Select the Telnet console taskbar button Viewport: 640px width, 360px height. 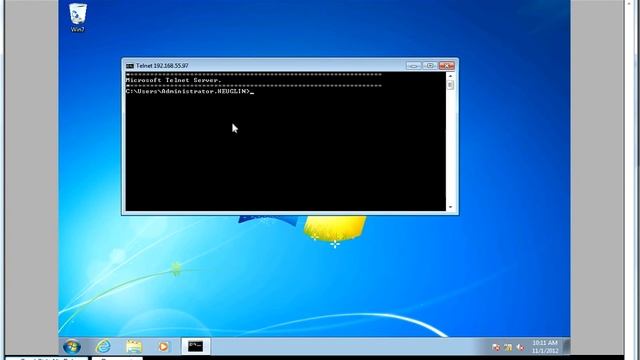196,346
